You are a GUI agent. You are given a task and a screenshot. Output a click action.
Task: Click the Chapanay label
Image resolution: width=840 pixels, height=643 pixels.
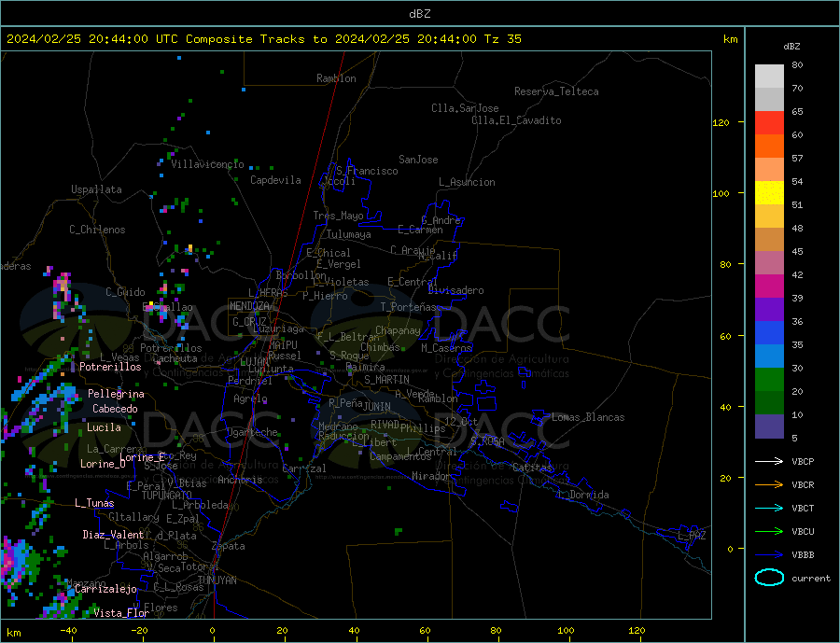(398, 330)
